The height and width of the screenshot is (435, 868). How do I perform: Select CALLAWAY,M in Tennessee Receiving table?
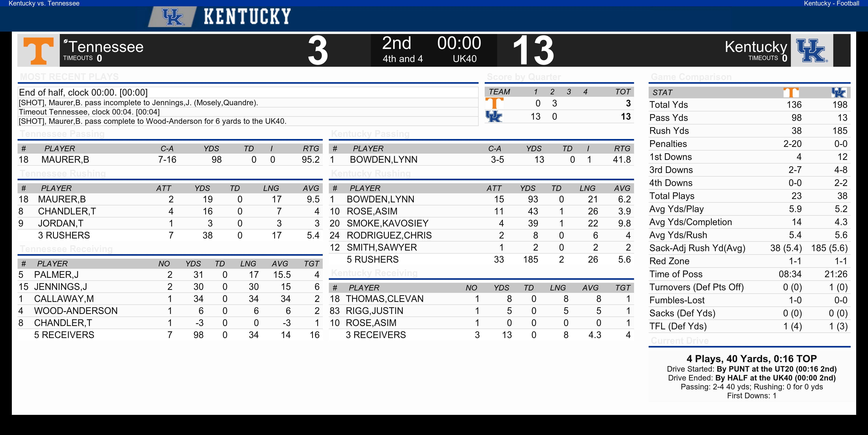point(64,299)
